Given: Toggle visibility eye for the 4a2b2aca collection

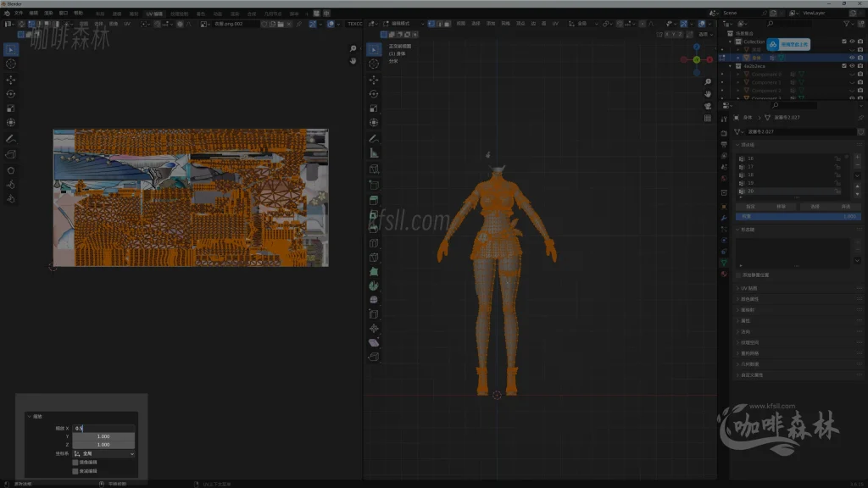Looking at the screenshot, I should 852,66.
